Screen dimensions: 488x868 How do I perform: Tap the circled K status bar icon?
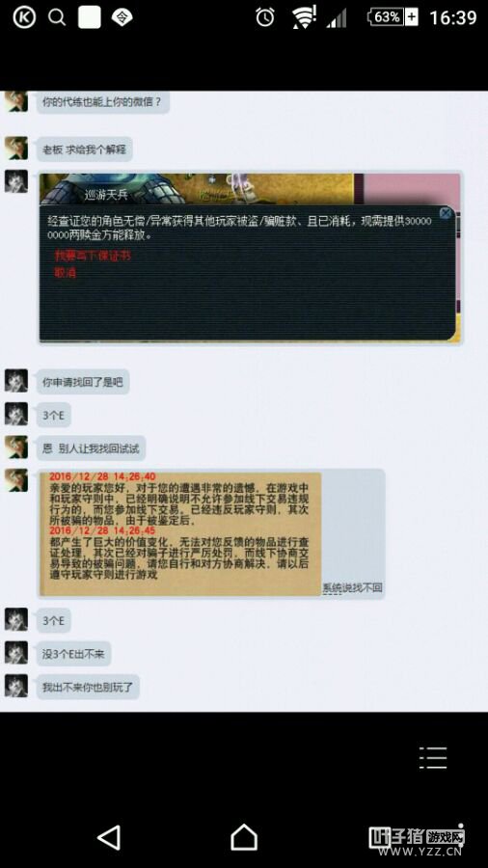click(24, 17)
